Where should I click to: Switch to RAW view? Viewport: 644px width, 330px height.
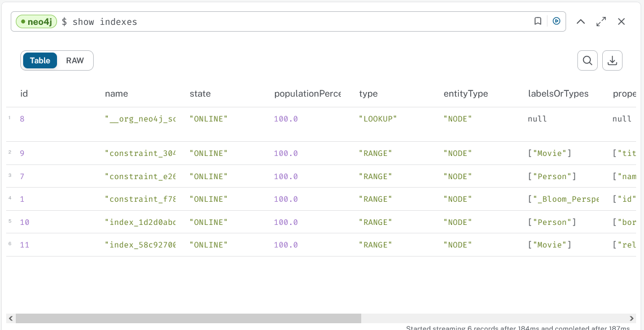coord(75,60)
